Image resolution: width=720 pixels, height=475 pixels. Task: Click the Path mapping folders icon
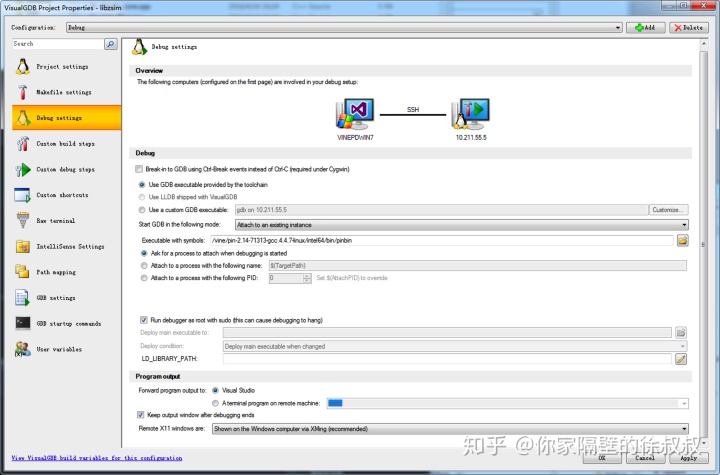pos(22,272)
